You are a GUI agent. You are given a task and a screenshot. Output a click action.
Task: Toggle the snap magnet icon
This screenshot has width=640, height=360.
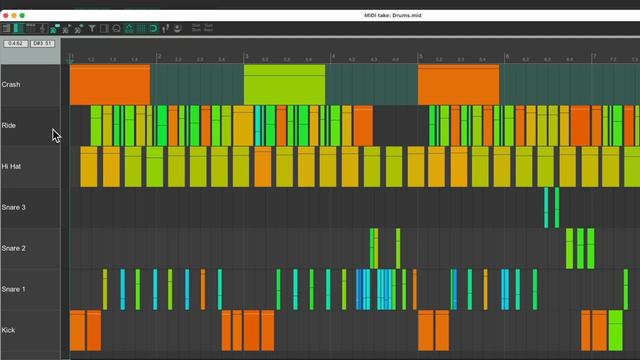(x=153, y=28)
